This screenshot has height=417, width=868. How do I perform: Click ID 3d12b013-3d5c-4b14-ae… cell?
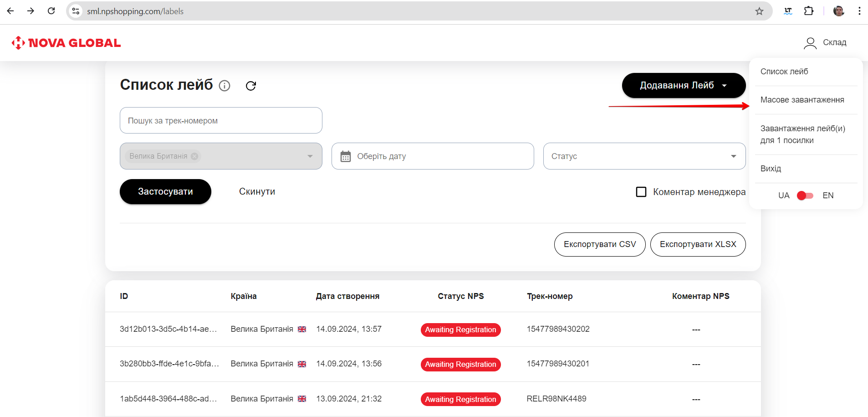(x=168, y=329)
